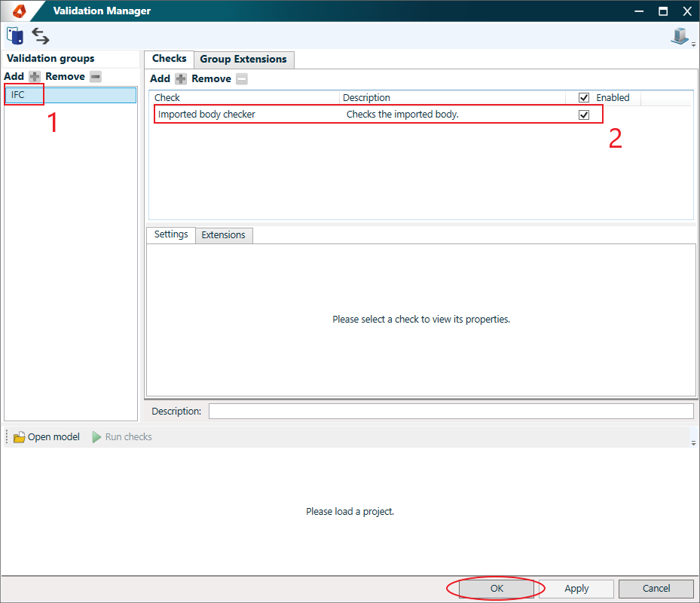Viewport: 700px width, 603px height.
Task: Add a validation group with plus icon
Action: pyautogui.click(x=35, y=76)
